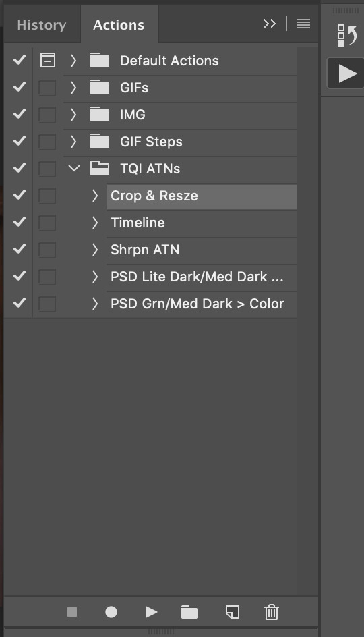The height and width of the screenshot is (637, 364).
Task: Open the Actions panel hamburger menu
Action: (303, 24)
